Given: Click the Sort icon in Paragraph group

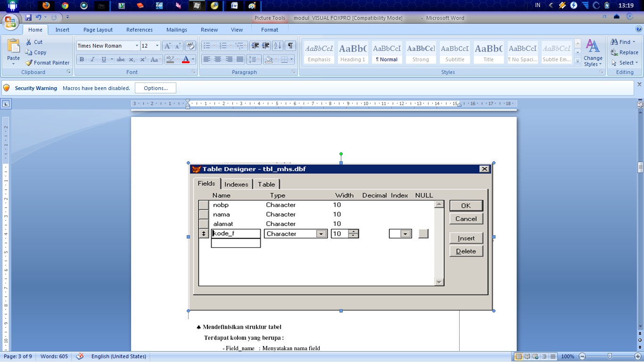Looking at the screenshot, I should click(278, 46).
